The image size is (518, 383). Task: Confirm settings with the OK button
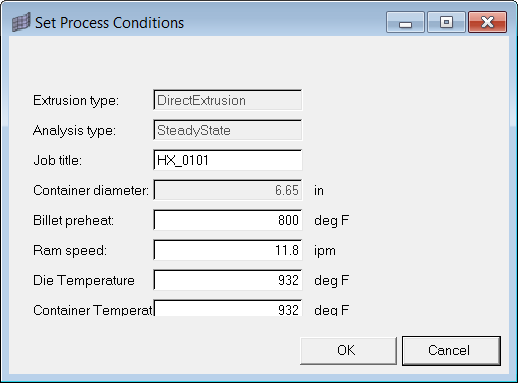[x=348, y=351]
